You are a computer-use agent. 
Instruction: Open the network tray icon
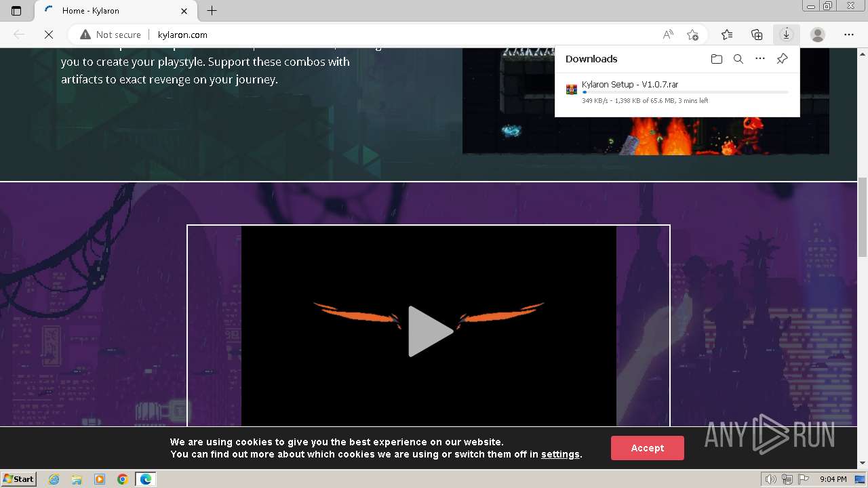tap(787, 479)
